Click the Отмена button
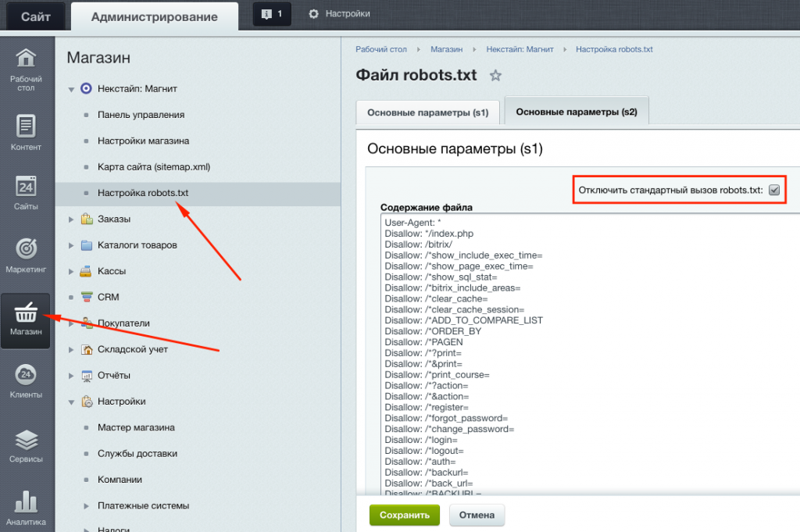800x532 pixels. (x=477, y=515)
